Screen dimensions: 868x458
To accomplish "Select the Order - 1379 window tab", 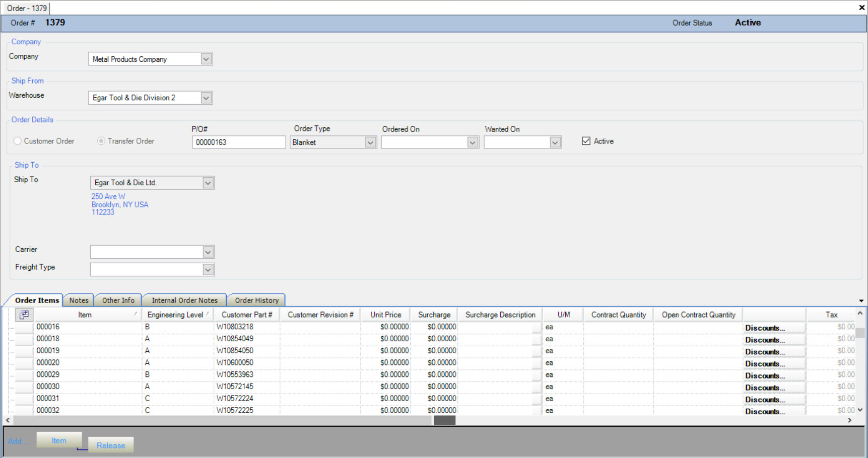I will pos(27,8).
